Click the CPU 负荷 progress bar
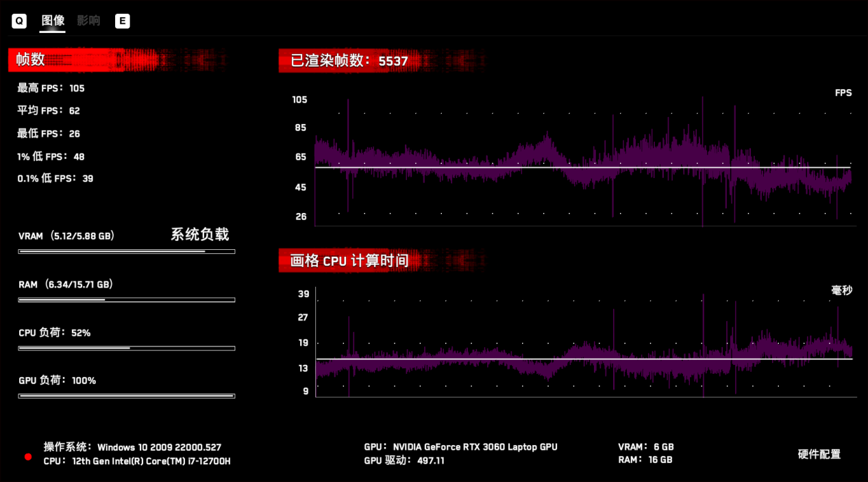The width and height of the screenshot is (868, 482). [127, 348]
